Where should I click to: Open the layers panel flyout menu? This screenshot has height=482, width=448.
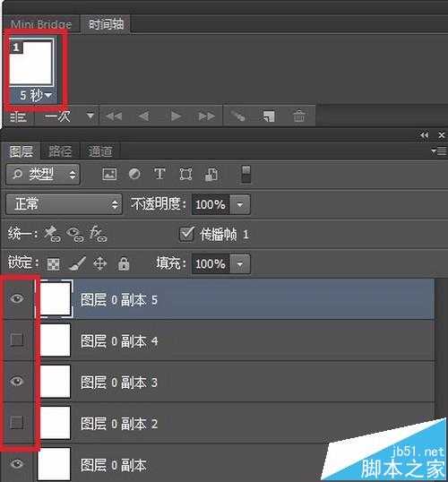coord(439,151)
